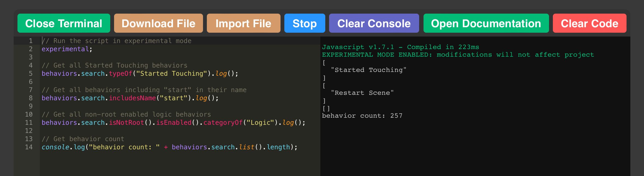Image resolution: width=644 pixels, height=176 pixels.
Task: Click the behavior count: 257 output line
Action: [x=362, y=116]
